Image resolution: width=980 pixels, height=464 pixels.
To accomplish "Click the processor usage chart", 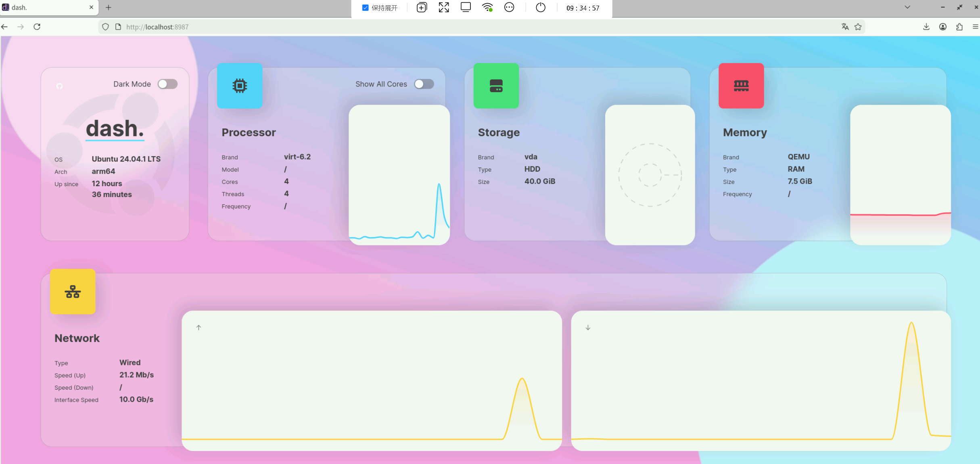I will coord(399,174).
